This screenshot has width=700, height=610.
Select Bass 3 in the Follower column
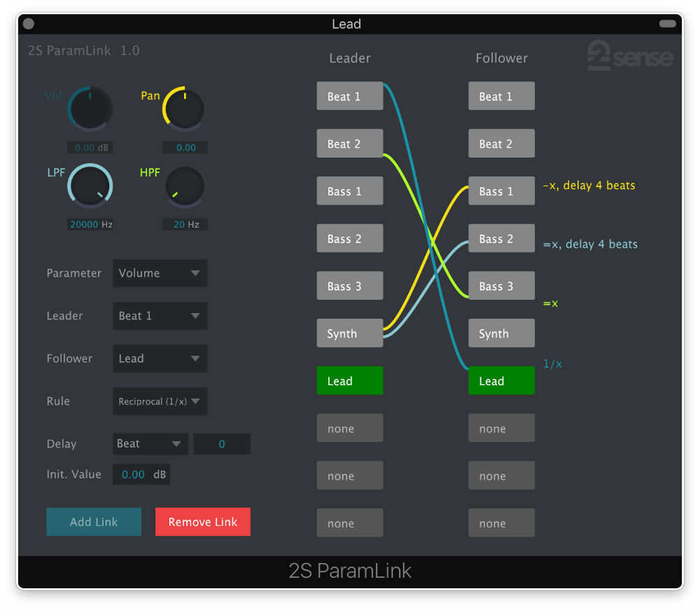(501, 285)
